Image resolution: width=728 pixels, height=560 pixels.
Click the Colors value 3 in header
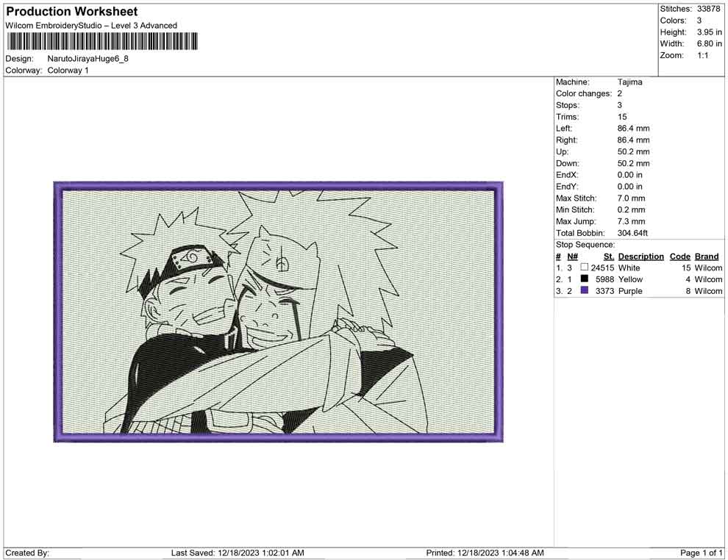tap(699, 21)
